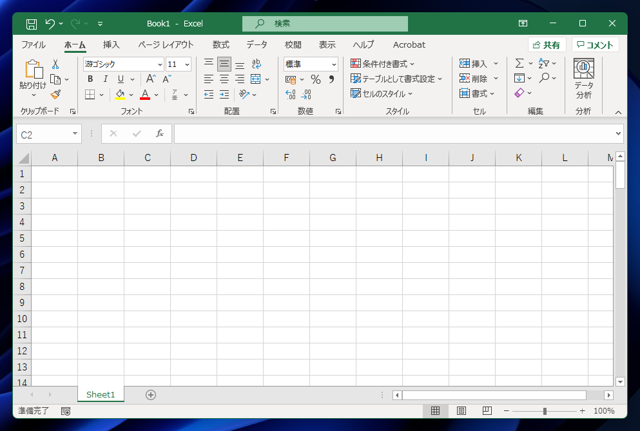Click the 共有 share button
The width and height of the screenshot is (640, 431).
(x=547, y=45)
